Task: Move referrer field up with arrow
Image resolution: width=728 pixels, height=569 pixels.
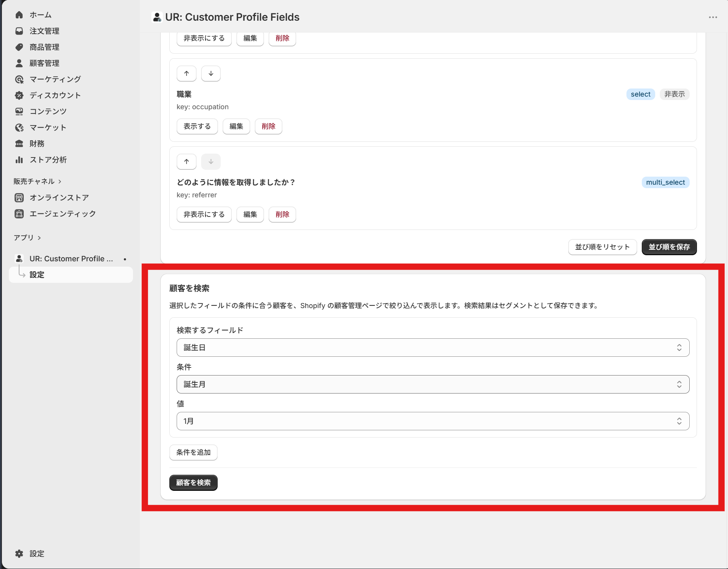Action: [x=187, y=162]
